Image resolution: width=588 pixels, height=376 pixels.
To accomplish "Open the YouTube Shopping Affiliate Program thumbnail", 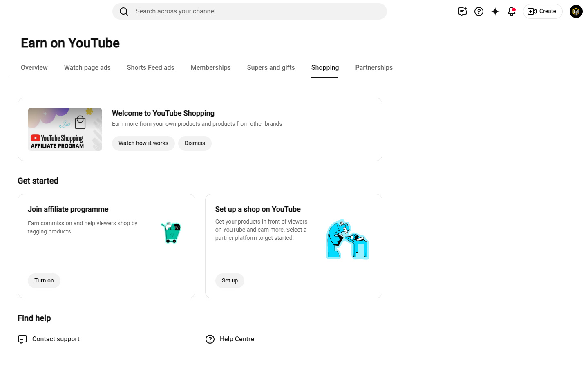I will click(65, 130).
